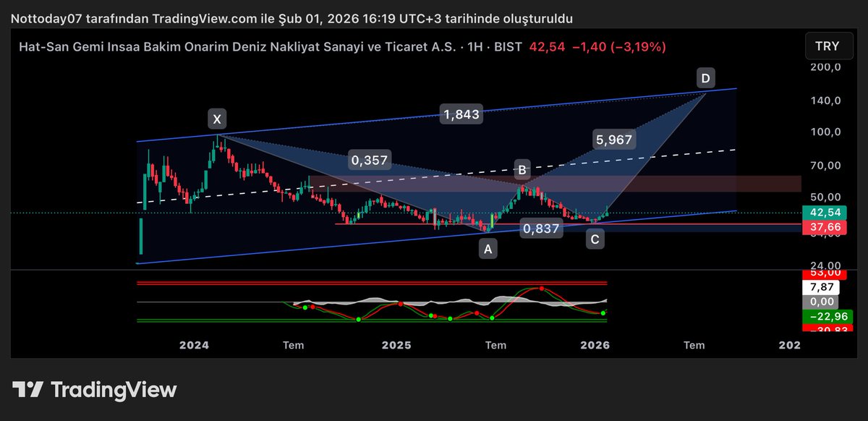Click the 0,357 ratio label
The height and width of the screenshot is (421, 868).
click(x=369, y=161)
